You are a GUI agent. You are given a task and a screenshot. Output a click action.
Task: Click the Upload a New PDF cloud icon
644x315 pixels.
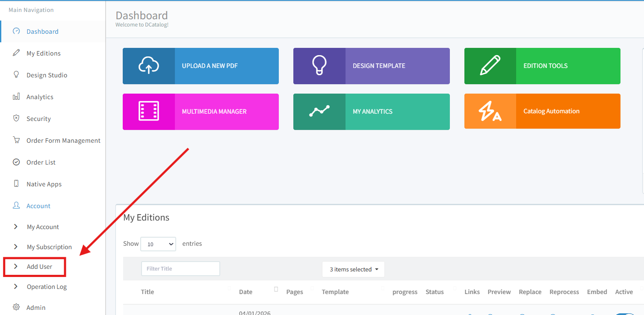click(148, 66)
